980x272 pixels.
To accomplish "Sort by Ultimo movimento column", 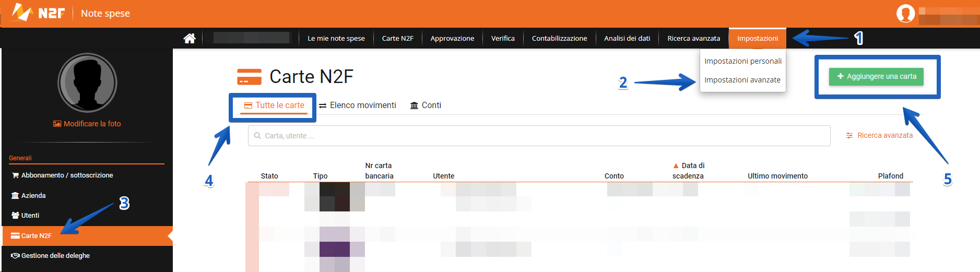I will pos(777,176).
